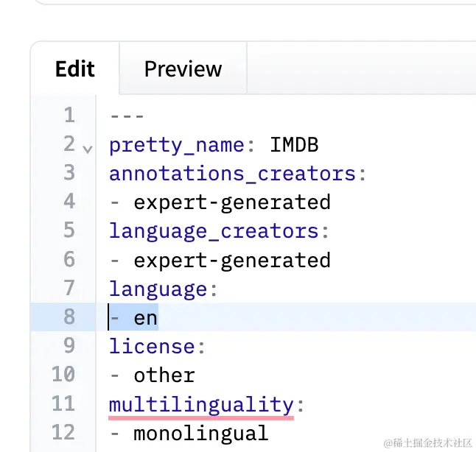This screenshot has height=452, width=476.
Task: Click '- expert-generated' on line 4
Action: click(220, 202)
